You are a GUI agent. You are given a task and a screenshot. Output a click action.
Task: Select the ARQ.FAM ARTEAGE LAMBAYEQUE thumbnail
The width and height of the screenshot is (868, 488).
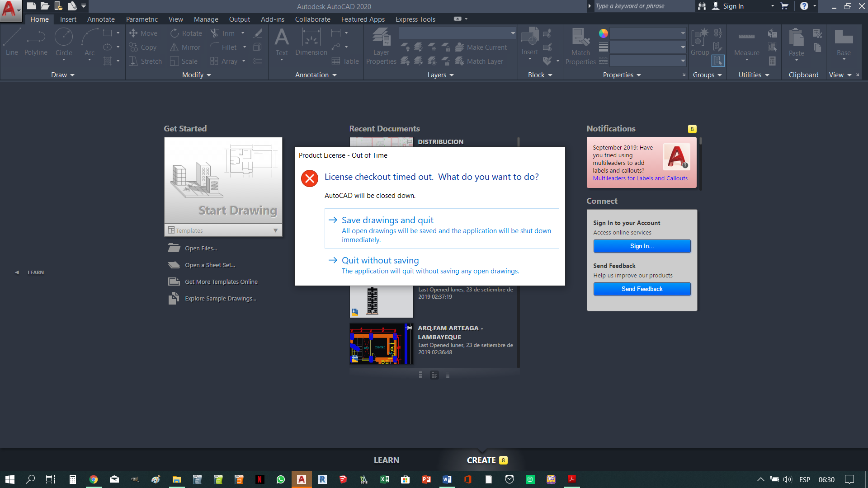(x=377, y=344)
